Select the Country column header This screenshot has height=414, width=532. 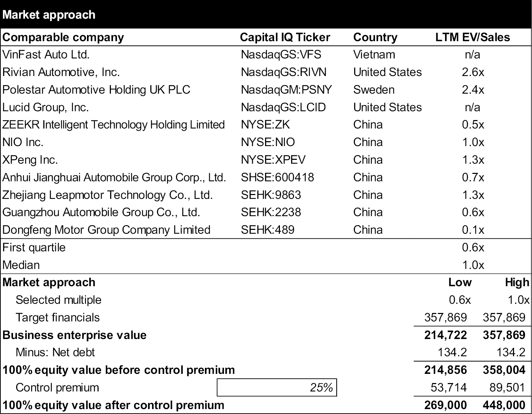[x=375, y=37]
